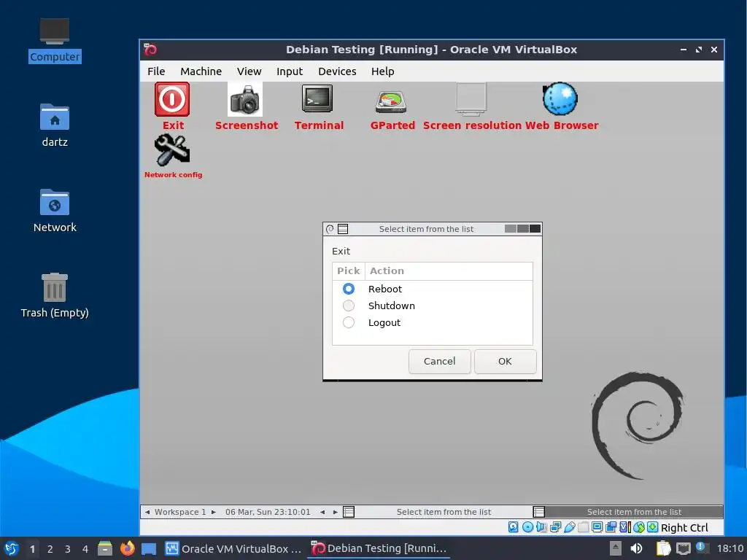Click right arrow after the guest clock
The width and height of the screenshot is (747, 560).
point(336,513)
